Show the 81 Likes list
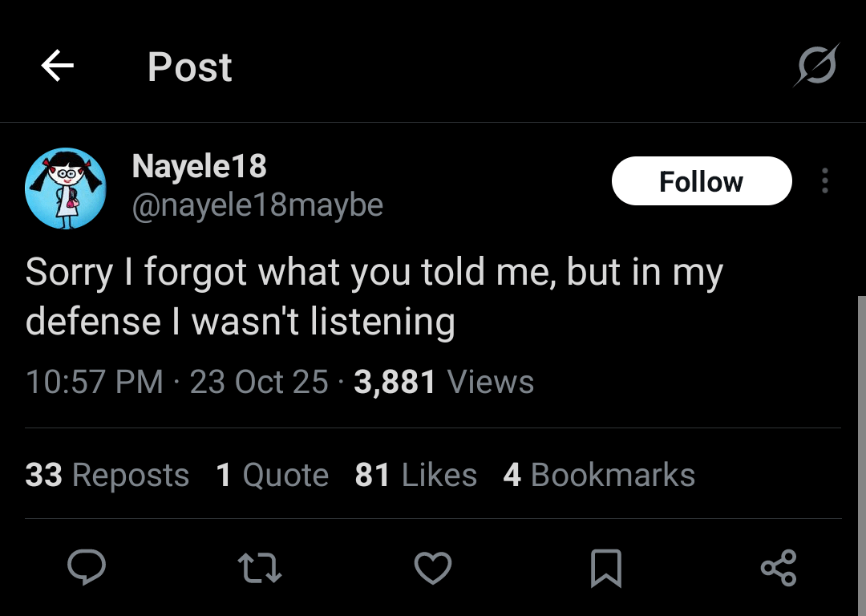 pos(416,475)
